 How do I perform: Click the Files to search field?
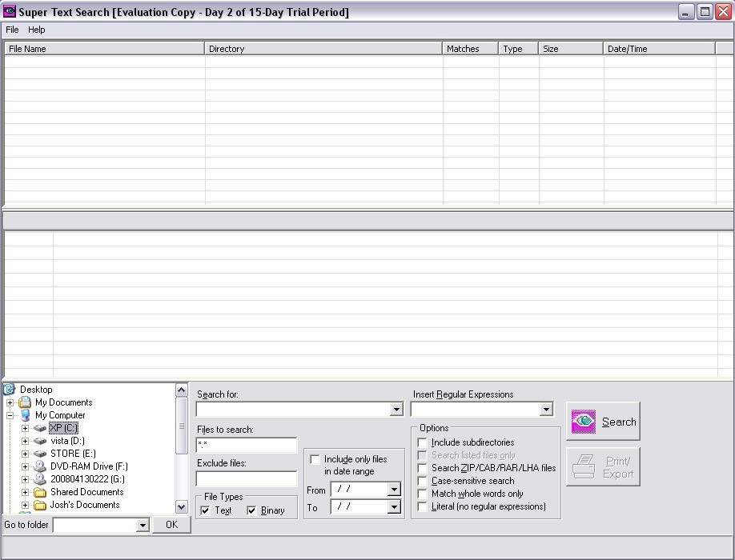click(247, 445)
